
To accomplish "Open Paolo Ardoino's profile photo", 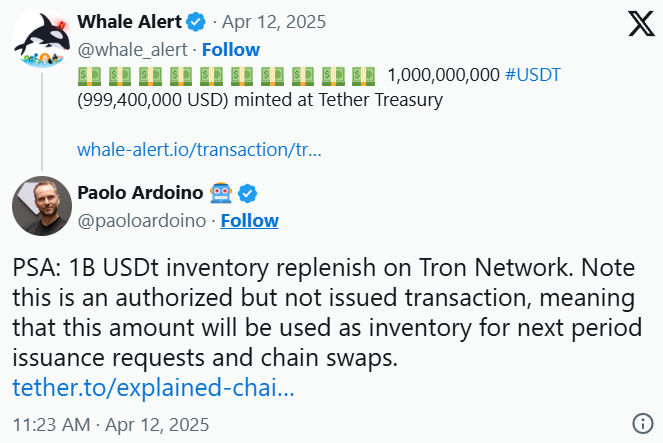I will point(41,207).
